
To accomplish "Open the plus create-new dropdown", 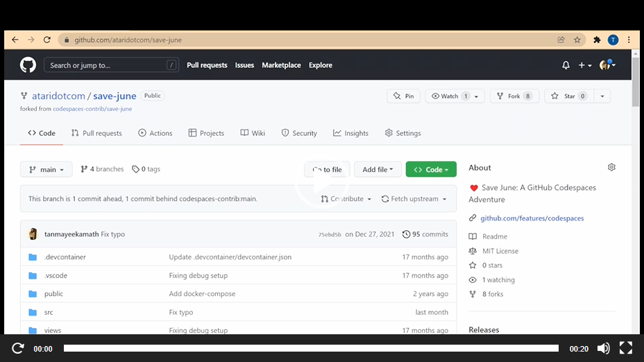I will coord(585,65).
